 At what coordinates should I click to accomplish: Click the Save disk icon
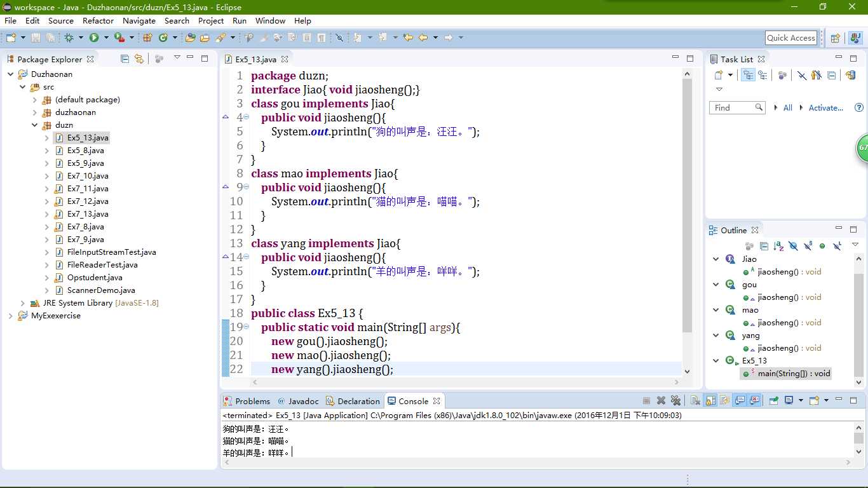36,38
